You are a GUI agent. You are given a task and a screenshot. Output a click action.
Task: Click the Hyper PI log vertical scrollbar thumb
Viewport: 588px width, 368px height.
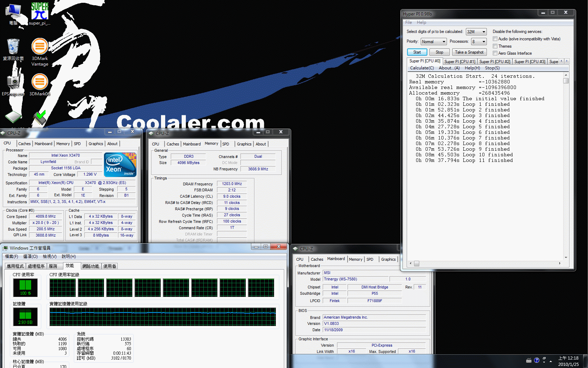pyautogui.click(x=566, y=81)
